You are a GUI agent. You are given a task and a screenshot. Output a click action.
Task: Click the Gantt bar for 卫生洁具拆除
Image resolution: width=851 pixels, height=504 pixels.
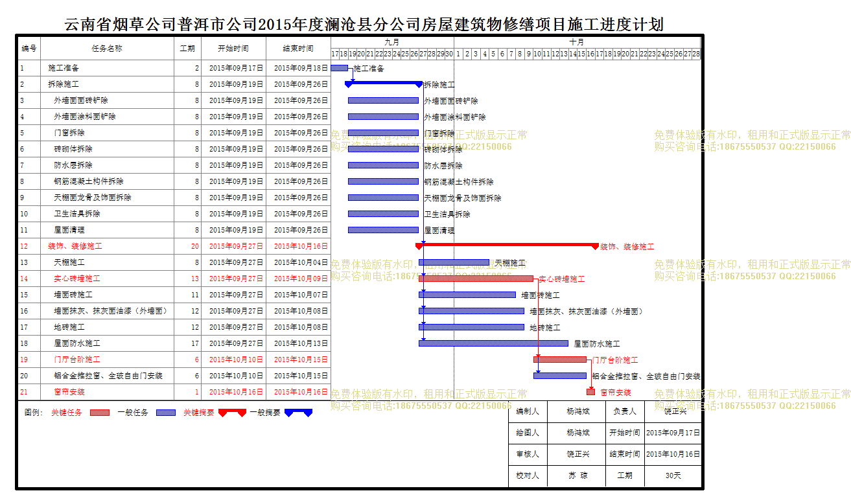(x=384, y=214)
